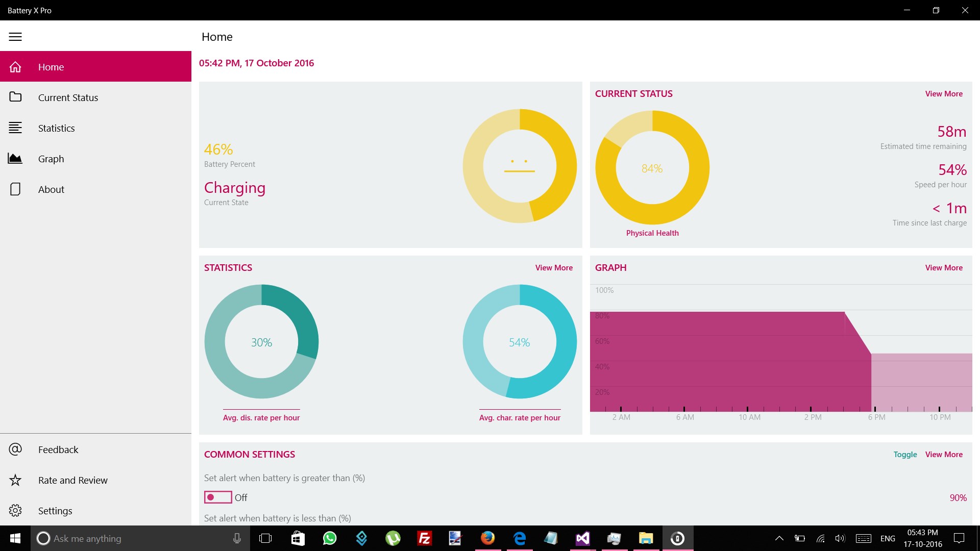Click the Graph area-chart icon

15,159
